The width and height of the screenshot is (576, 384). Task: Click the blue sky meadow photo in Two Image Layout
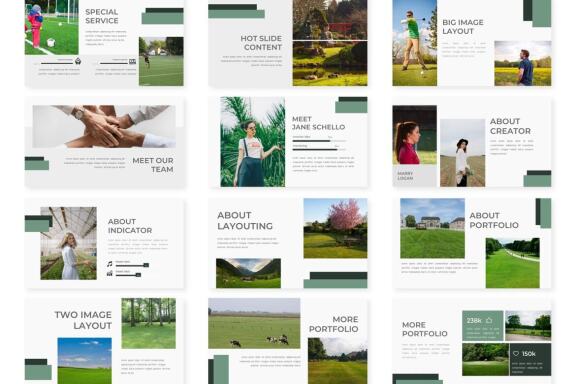pos(84,361)
